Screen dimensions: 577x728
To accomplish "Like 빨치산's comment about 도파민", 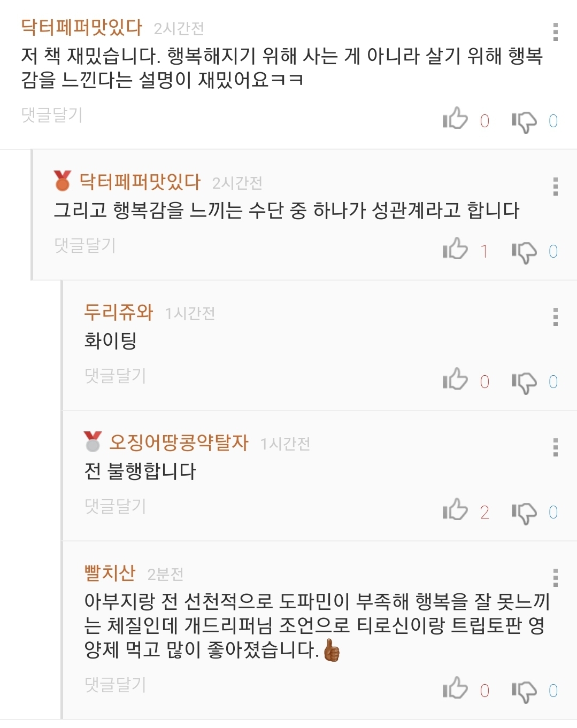I will 455,688.
